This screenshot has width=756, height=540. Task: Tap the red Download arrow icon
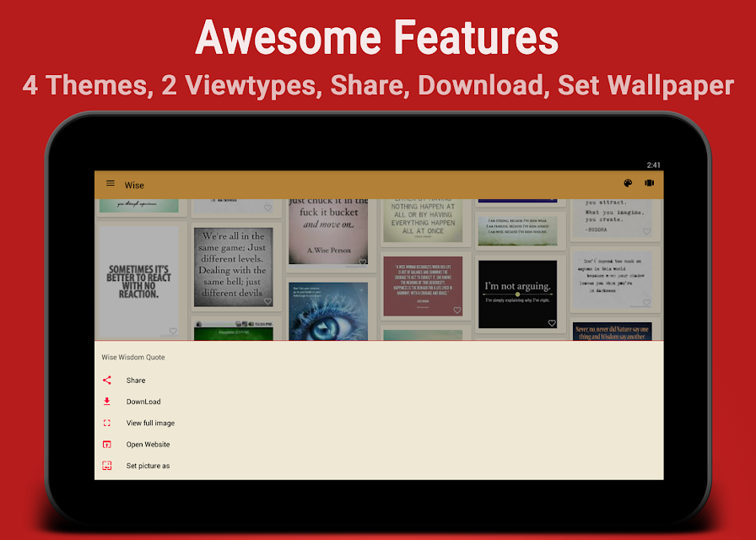107,401
